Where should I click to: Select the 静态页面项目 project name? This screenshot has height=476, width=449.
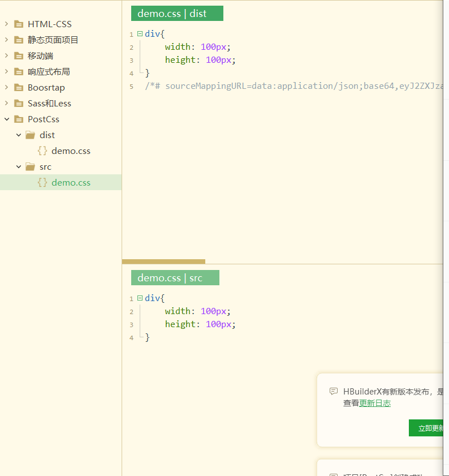coord(53,40)
